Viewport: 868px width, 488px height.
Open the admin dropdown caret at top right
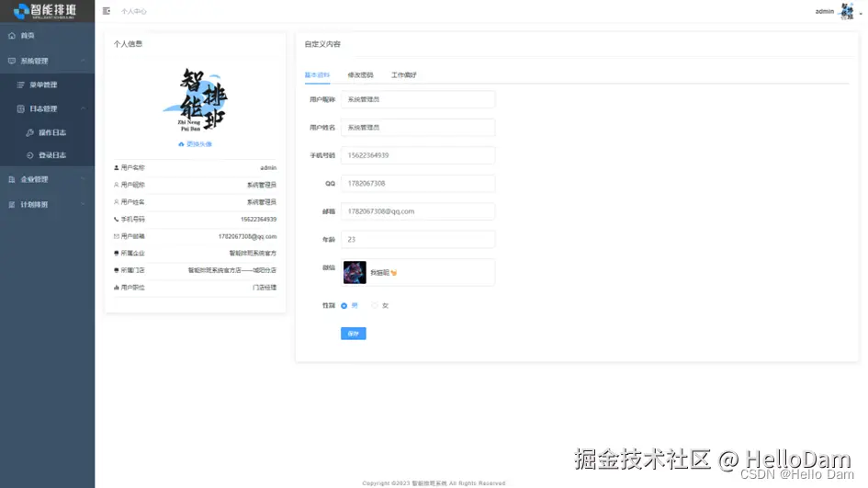[x=861, y=13]
